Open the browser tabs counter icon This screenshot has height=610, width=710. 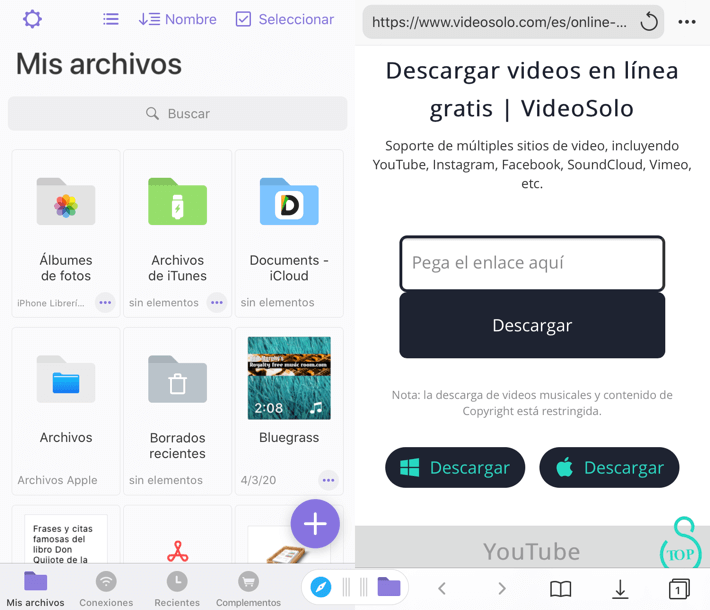pyautogui.click(x=679, y=589)
